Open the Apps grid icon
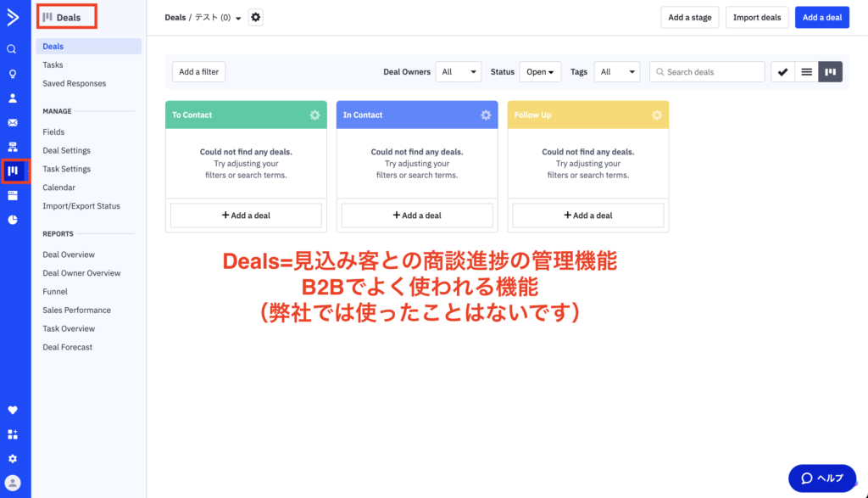The width and height of the screenshot is (868, 498). (12, 434)
